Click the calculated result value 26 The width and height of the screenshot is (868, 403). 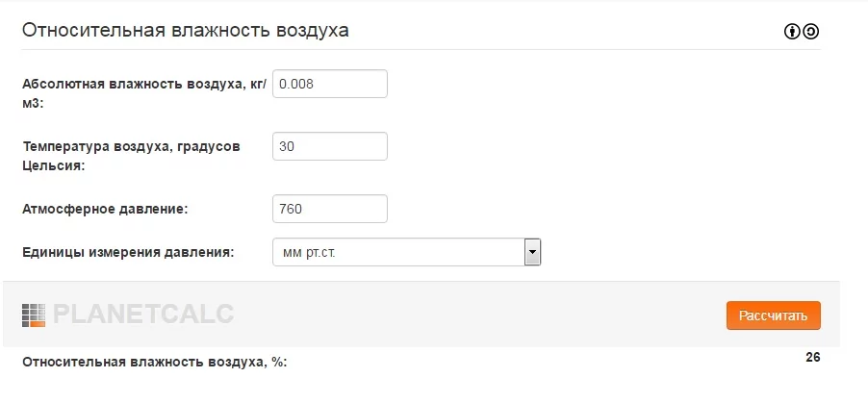coord(812,358)
